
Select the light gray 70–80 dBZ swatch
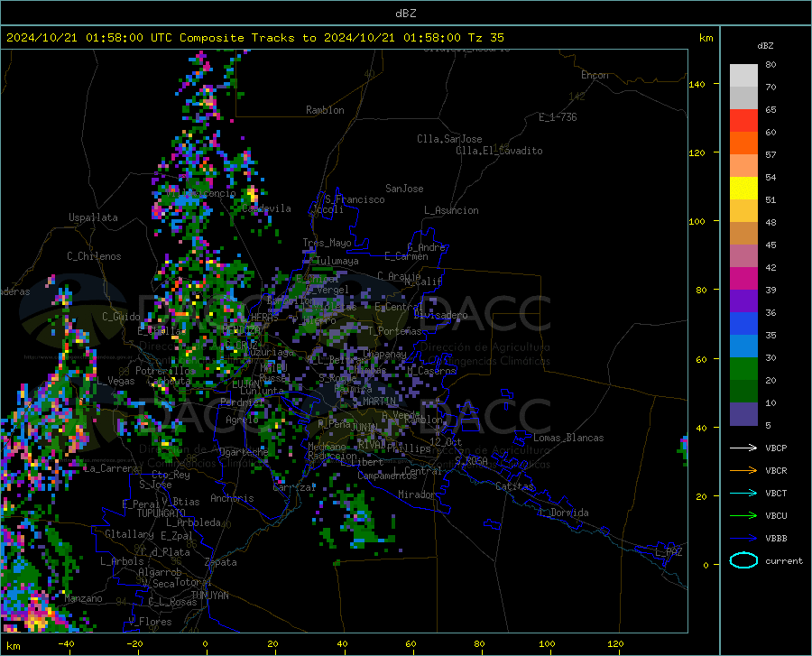(743, 76)
